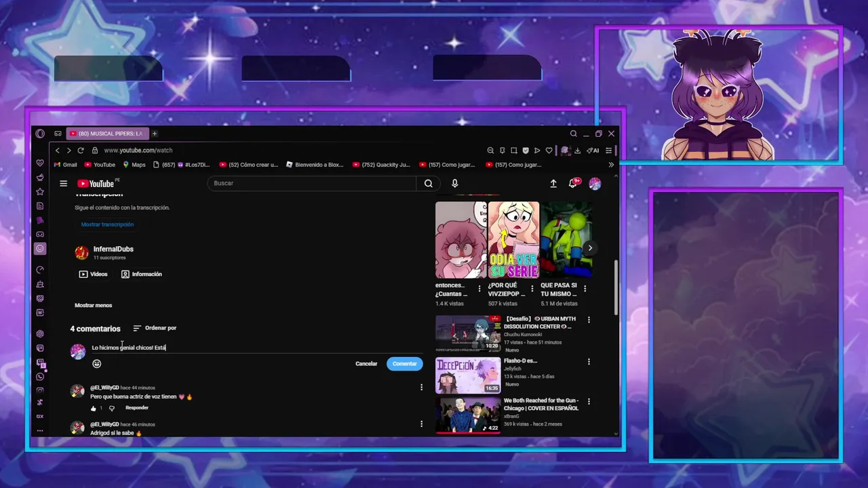
Task: Start voice search with microphone icon
Action: tap(455, 183)
